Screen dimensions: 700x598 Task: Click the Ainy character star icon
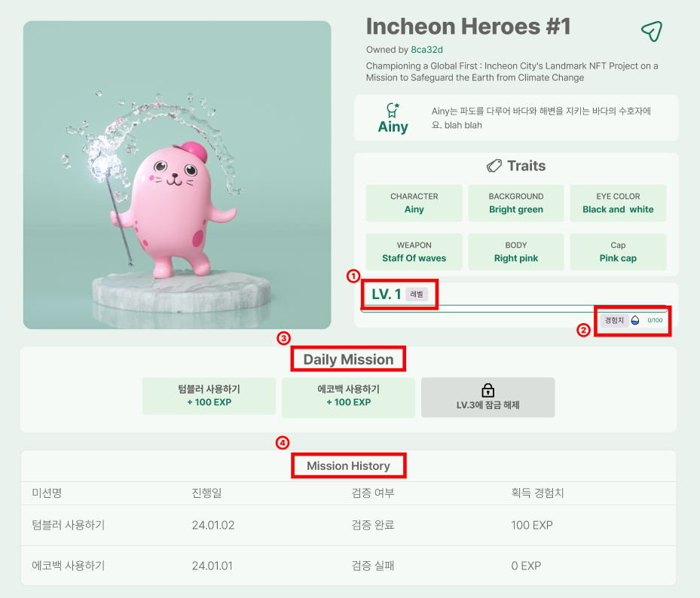tap(393, 110)
